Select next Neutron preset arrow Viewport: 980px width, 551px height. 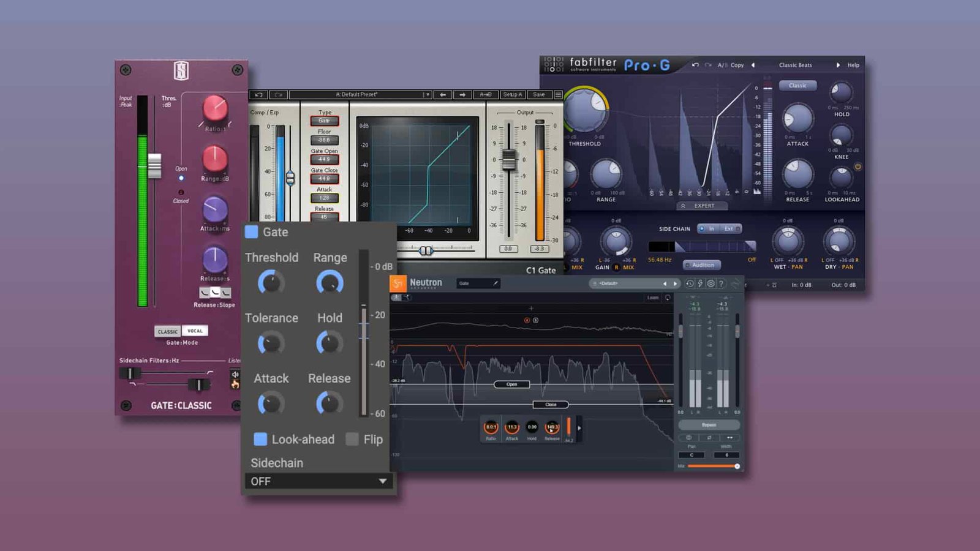[675, 283]
